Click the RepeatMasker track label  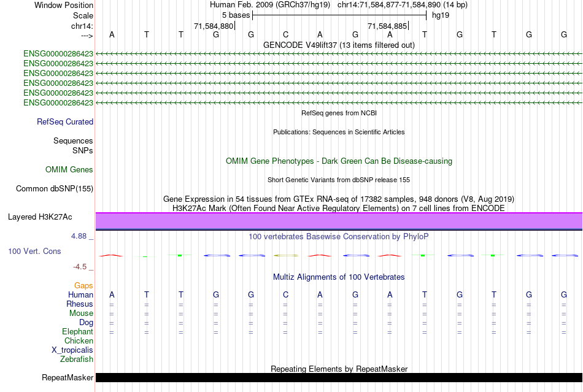68,377
